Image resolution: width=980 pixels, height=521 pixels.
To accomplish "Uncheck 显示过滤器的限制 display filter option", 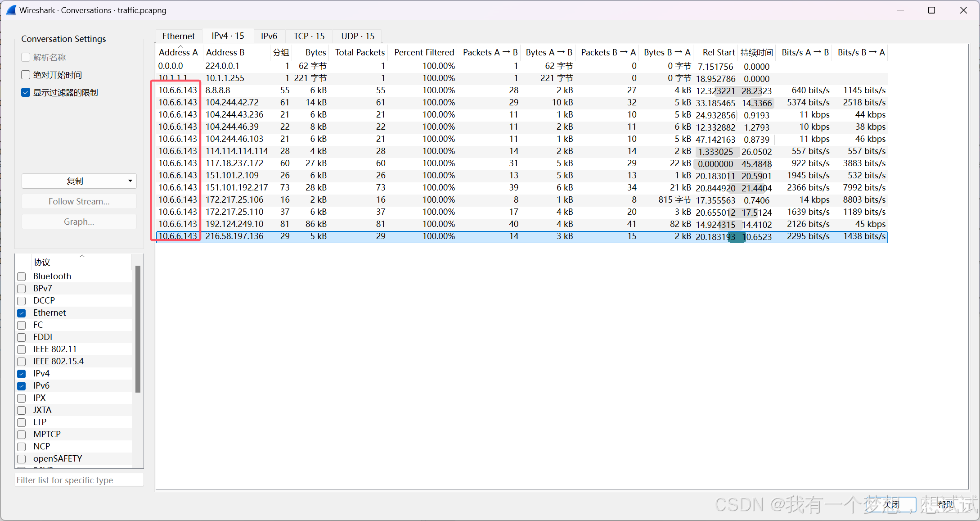I will tap(26, 92).
